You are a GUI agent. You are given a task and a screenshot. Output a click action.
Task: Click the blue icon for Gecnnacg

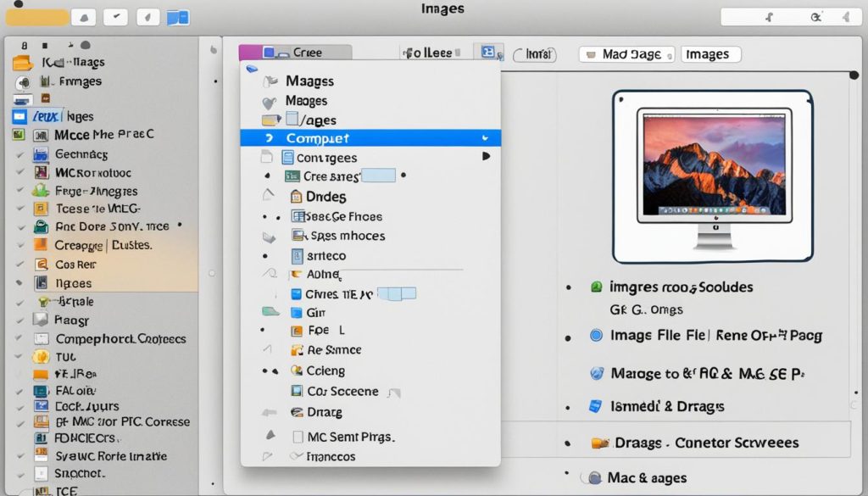pyautogui.click(x=41, y=154)
